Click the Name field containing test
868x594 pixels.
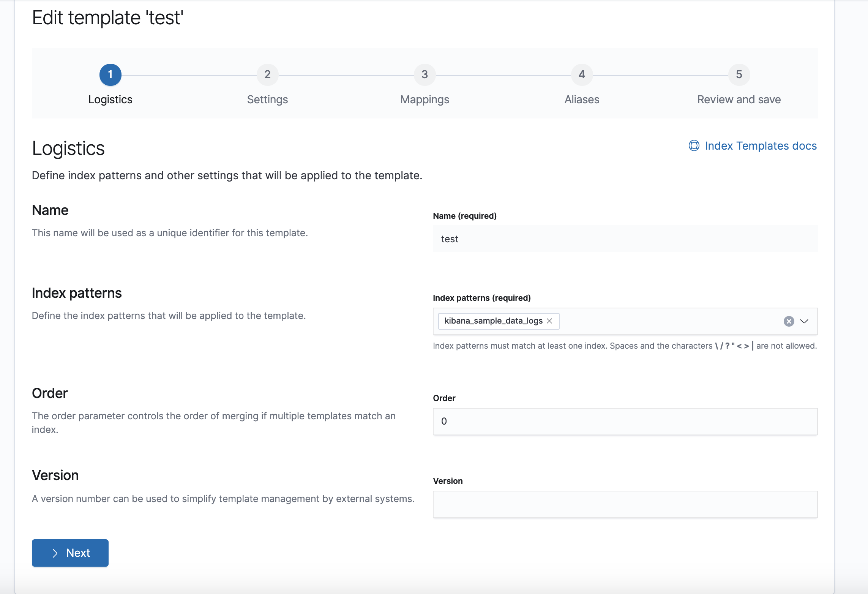[625, 239]
